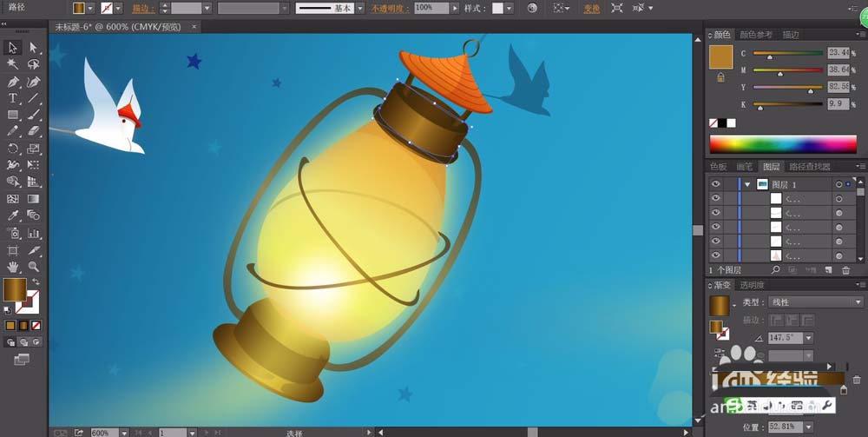This screenshot has height=437, width=868.
Task: Change screen mode button in toolbox
Action: coord(22,360)
